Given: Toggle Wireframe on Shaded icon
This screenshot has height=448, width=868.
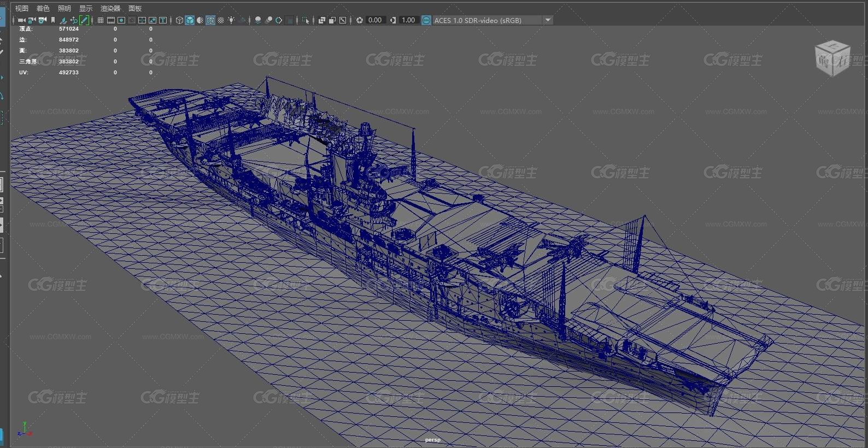Looking at the screenshot, I should (210, 20).
